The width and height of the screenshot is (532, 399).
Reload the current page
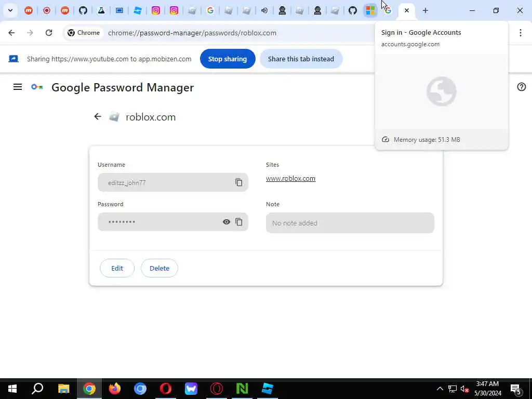point(49,33)
